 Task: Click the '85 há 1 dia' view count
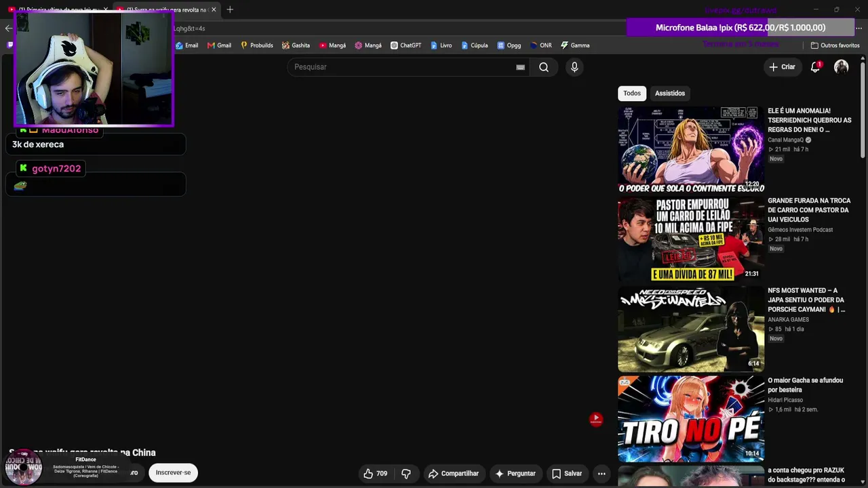point(786,329)
